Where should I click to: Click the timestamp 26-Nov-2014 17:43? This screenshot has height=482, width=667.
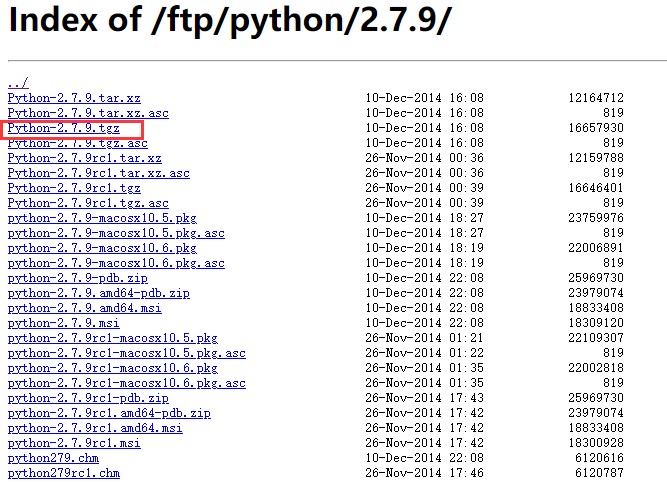click(x=425, y=398)
